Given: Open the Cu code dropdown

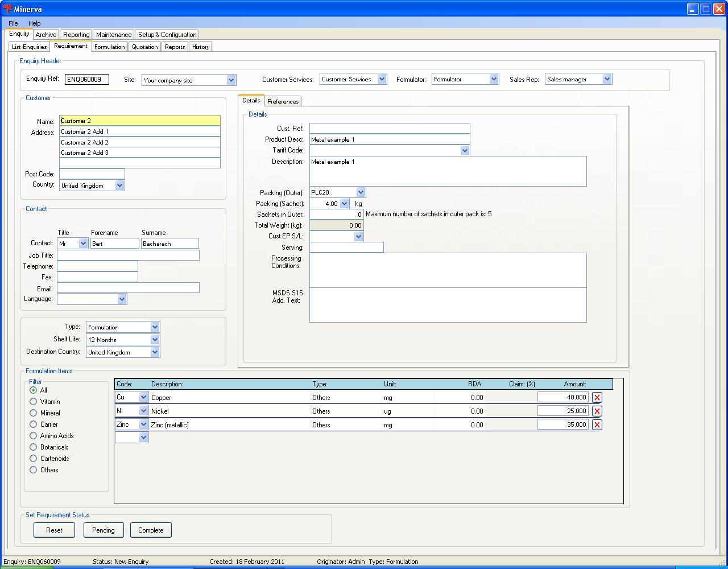Looking at the screenshot, I should point(143,397).
